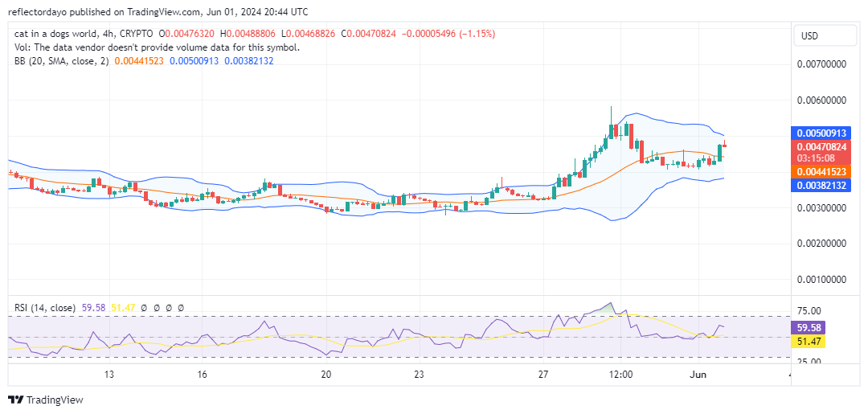Screen dimensions: 868x414
Task: Select the 'cat in a dogs world, 4h, CRYPTO' symbol title
Action: coord(84,35)
